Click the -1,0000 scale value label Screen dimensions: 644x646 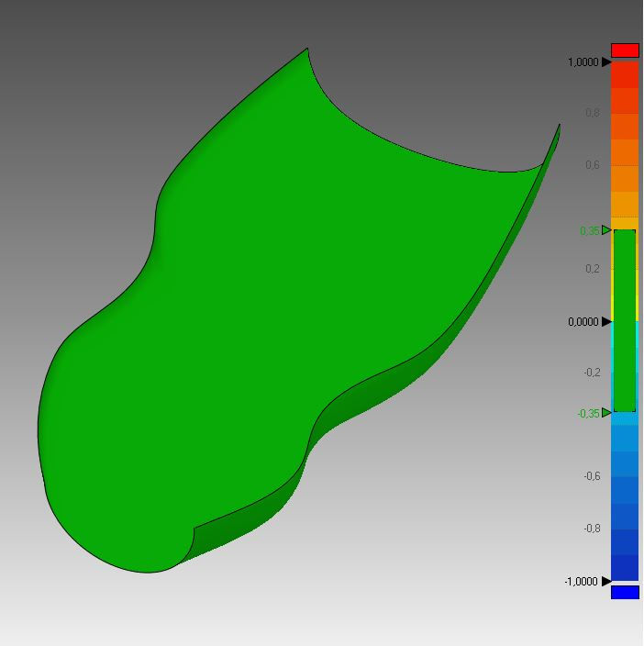click(581, 582)
